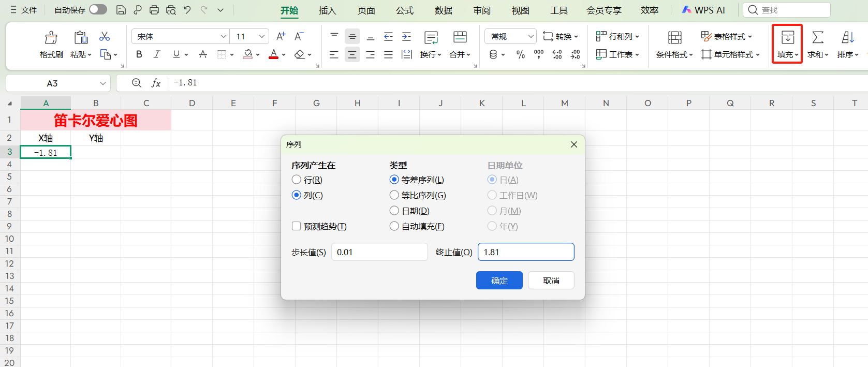Screen dimensions: 868x367
Task: Click the Decrease font size icon
Action: click(299, 36)
